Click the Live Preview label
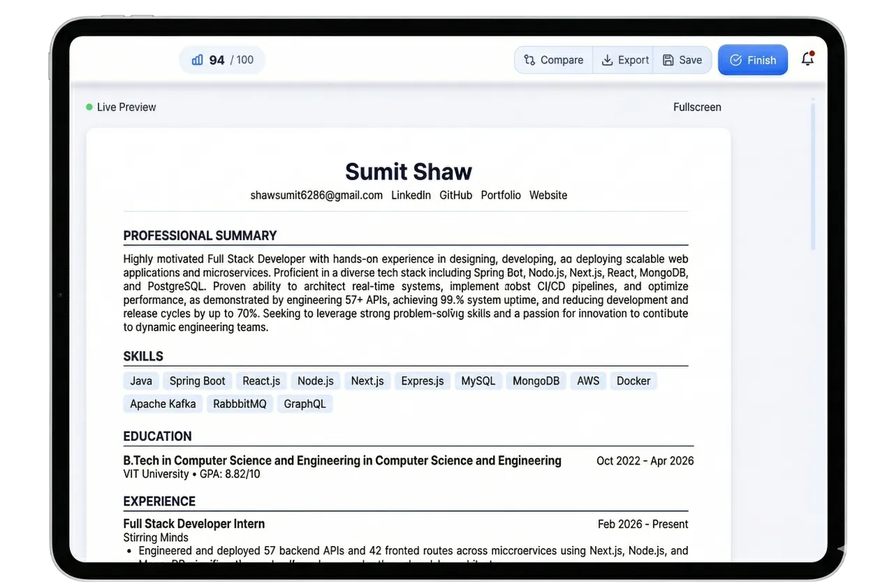 point(126,107)
